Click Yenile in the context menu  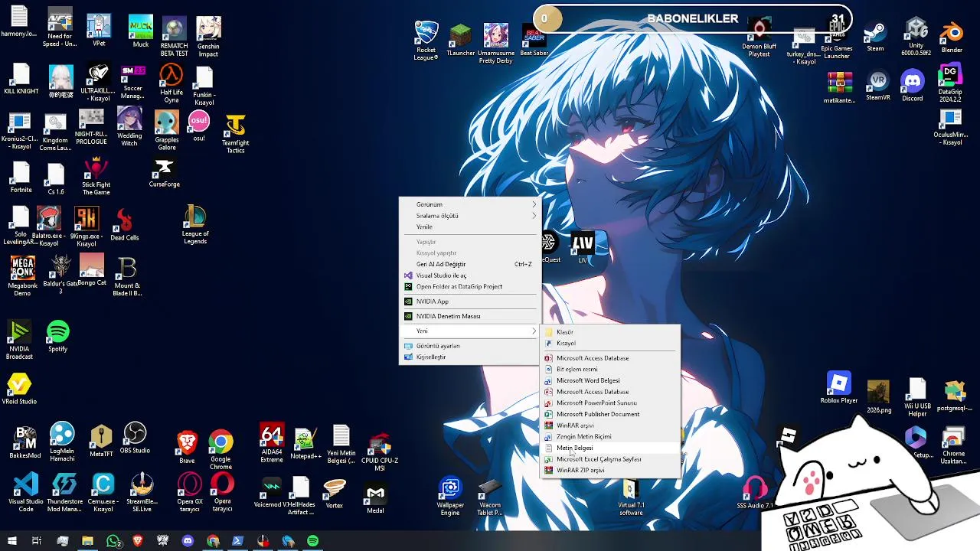pyautogui.click(x=469, y=227)
